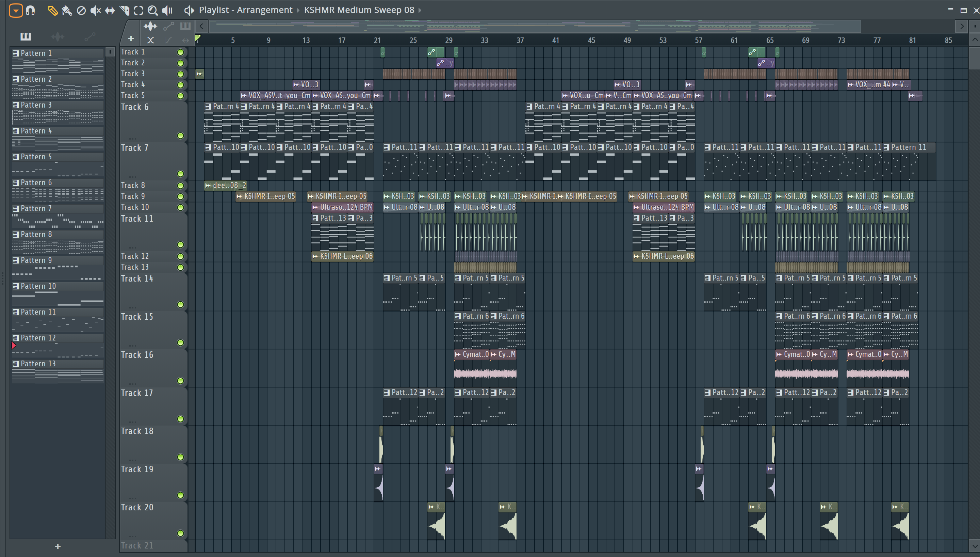This screenshot has width=980, height=557.
Task: Toggle the magnet snap-to-grid button
Action: pos(31,10)
